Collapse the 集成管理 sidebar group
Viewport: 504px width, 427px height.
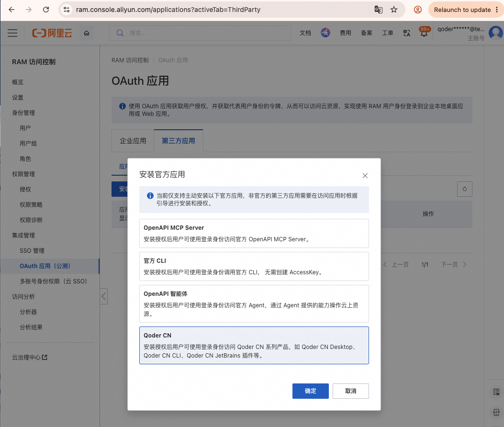23,236
